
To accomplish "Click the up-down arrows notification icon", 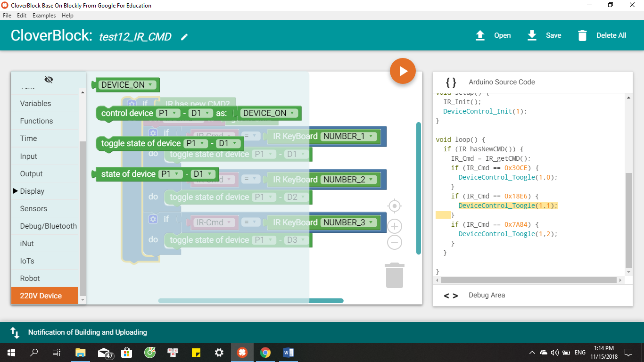I will pyautogui.click(x=15, y=333).
